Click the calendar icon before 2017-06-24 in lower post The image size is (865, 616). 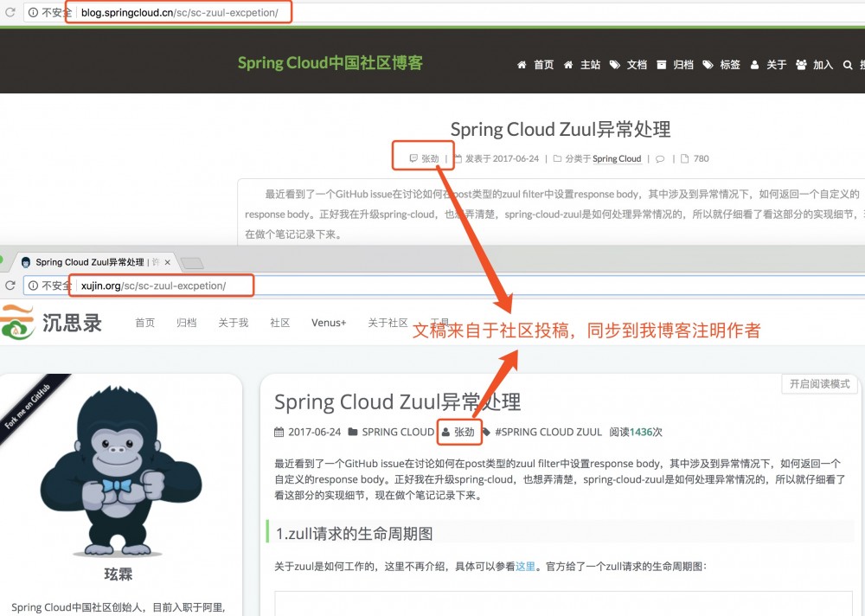click(x=279, y=432)
